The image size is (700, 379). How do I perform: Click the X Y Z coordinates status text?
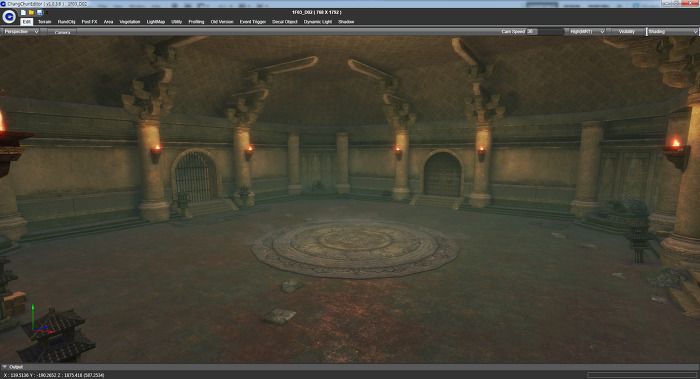coord(54,375)
